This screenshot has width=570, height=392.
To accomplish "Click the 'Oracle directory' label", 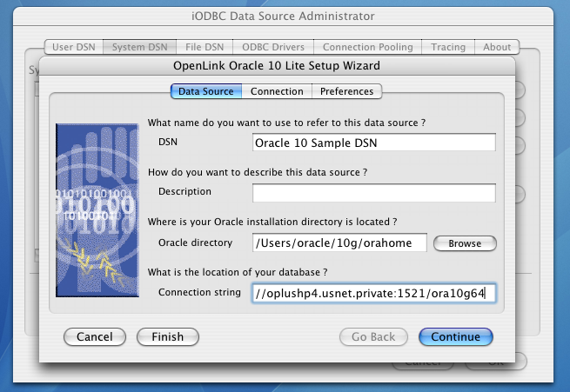I will [195, 243].
